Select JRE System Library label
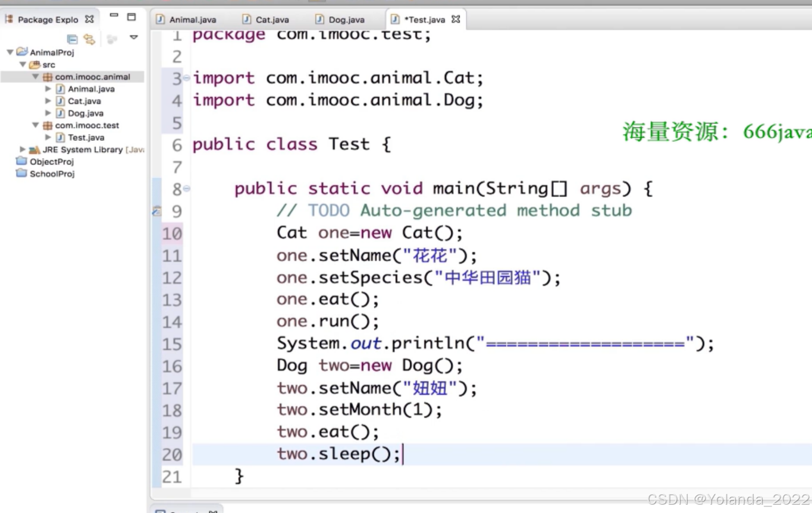The height and width of the screenshot is (513, 812). coord(83,150)
